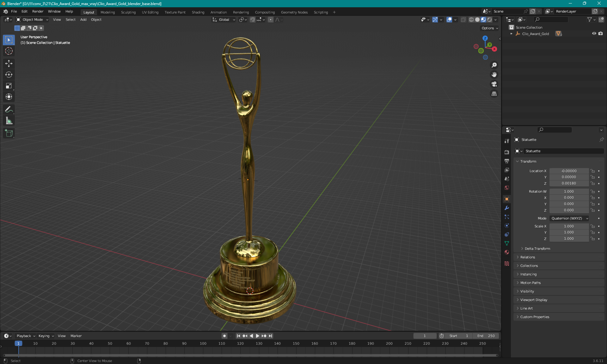The image size is (607, 364).
Task: Toggle X-ray display mode
Action: click(x=463, y=20)
